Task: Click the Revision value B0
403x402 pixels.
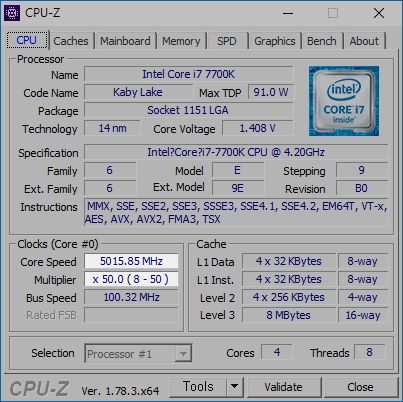Action: pyautogui.click(x=362, y=188)
